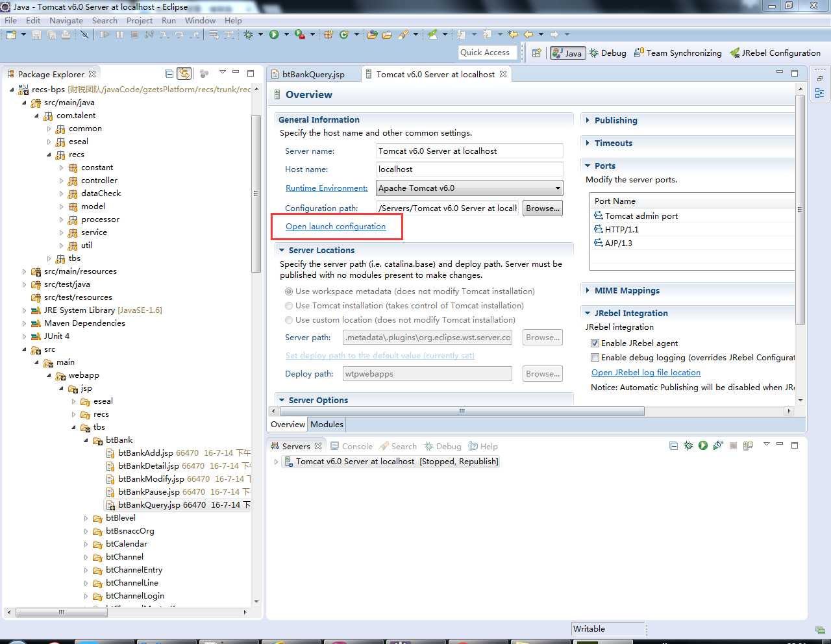
Task: Click the New Java Package toolbar icon
Action: (329, 34)
